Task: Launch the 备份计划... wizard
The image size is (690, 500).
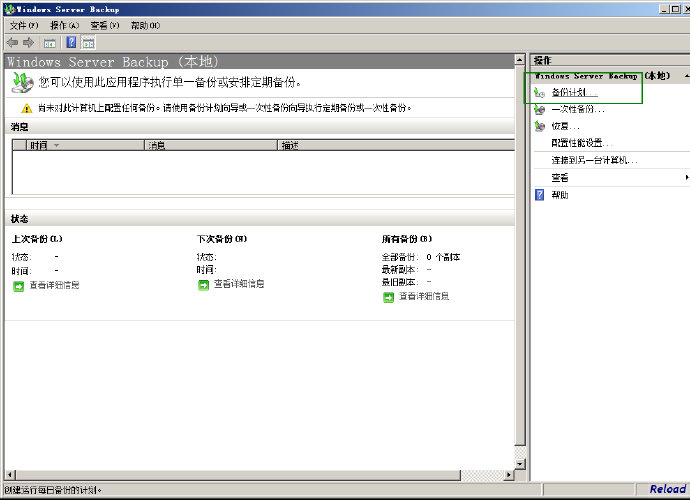Action: [574, 92]
